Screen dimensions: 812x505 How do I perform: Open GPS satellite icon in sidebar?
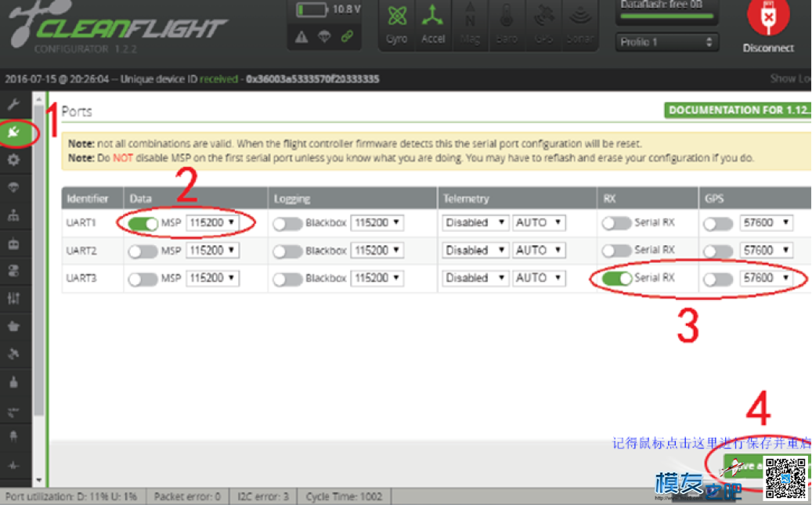pos(13,354)
